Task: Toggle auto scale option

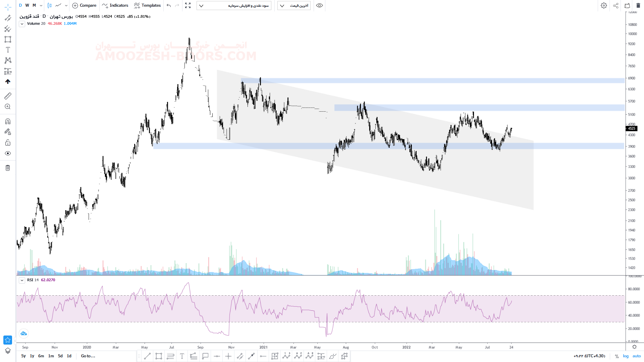Action: 636,356
